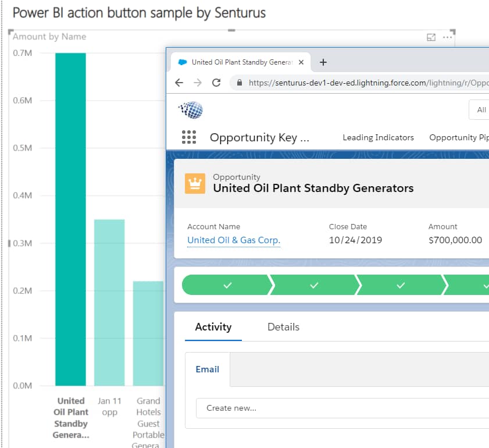This screenshot has height=448, width=489.
Task: Open the Leading Indicators nav tab
Action: click(378, 137)
